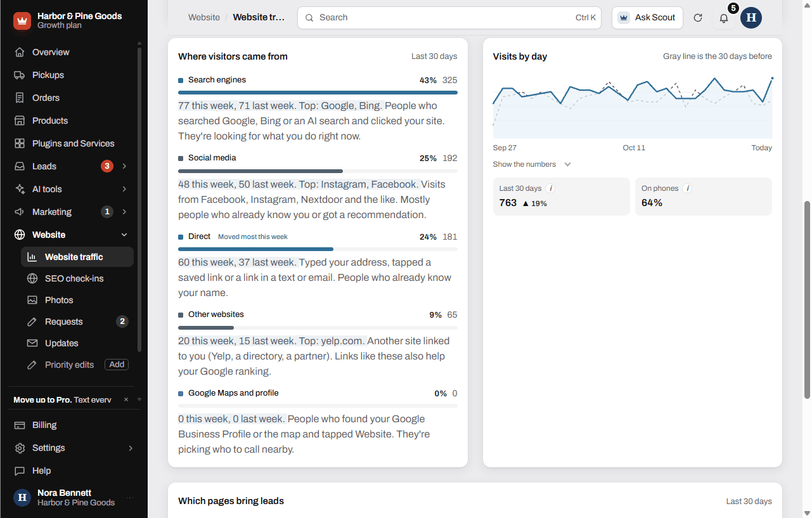Dismiss the Move up to Pro banner
The height and width of the screenshot is (518, 812).
(x=126, y=399)
